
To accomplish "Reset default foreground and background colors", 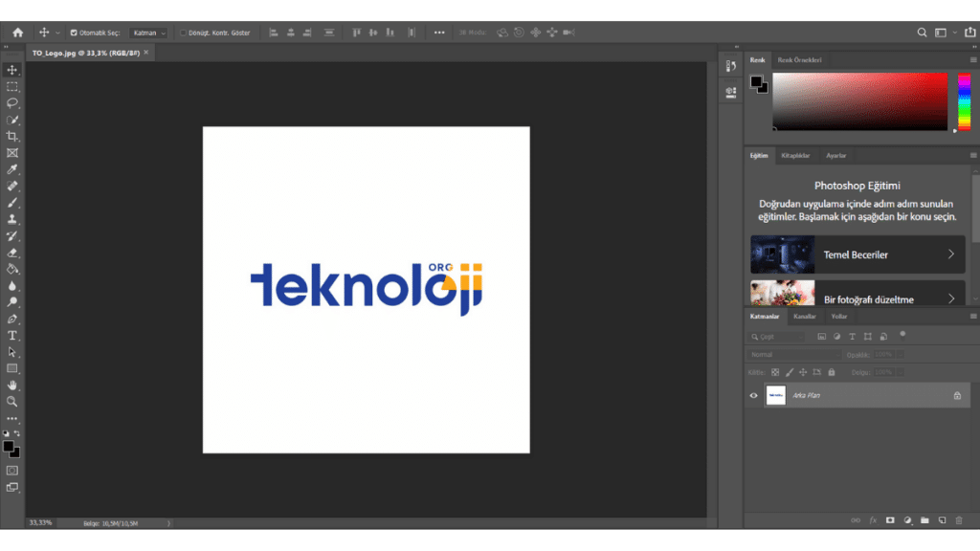I will 7,433.
